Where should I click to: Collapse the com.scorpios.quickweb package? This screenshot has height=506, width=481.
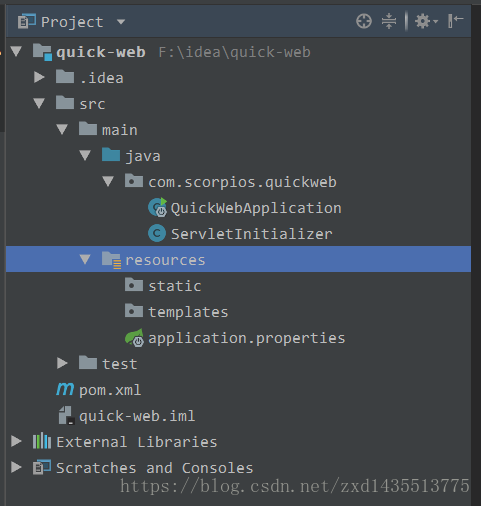tap(108, 181)
